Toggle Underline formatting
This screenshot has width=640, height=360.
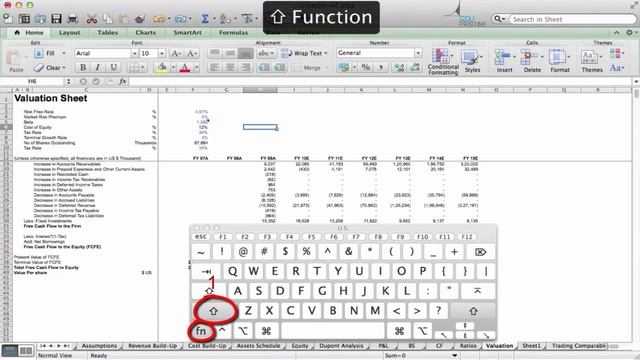pyautogui.click(x=113, y=67)
